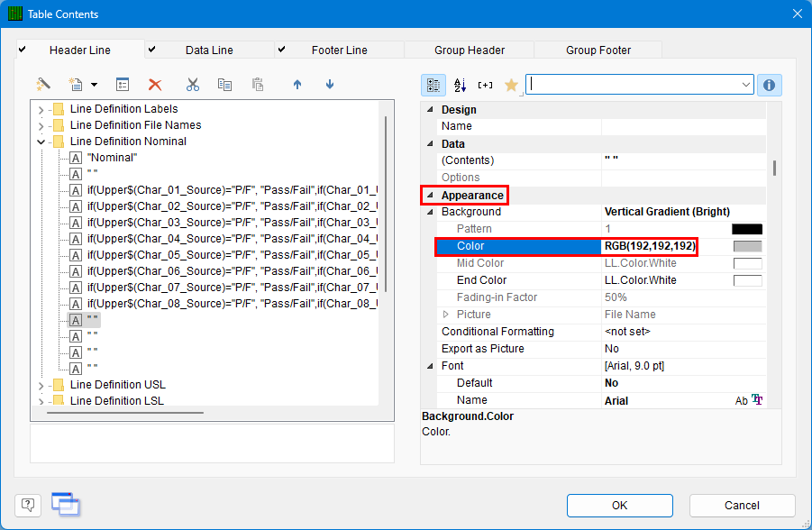Image resolution: width=812 pixels, height=530 pixels.
Task: Click the Table Contents title bar app icon
Action: [x=15, y=14]
